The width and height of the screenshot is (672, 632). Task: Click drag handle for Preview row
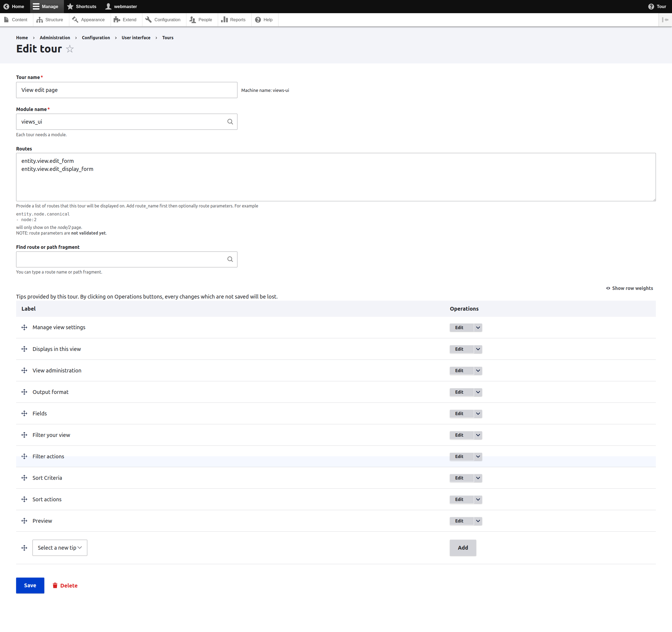[24, 521]
